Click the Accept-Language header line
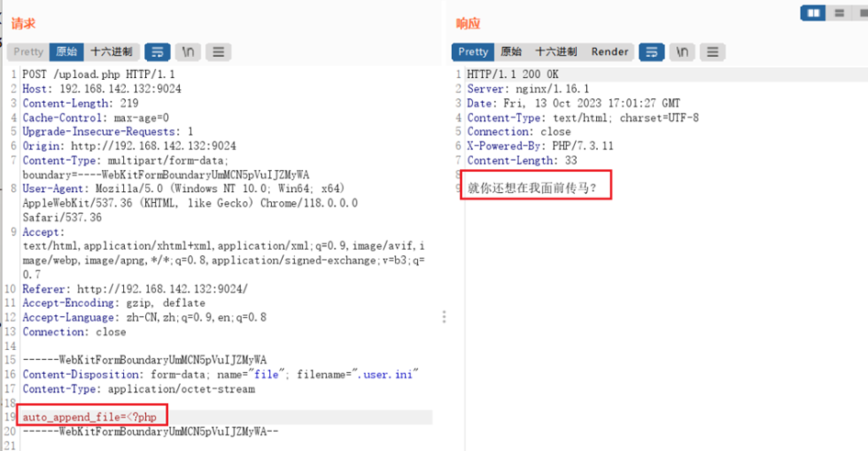 coord(144,318)
